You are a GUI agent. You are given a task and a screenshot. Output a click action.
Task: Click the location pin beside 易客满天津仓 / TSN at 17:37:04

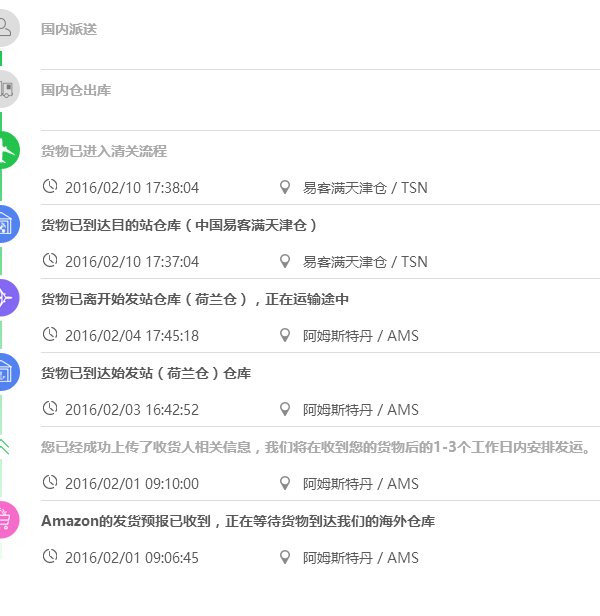click(x=286, y=261)
